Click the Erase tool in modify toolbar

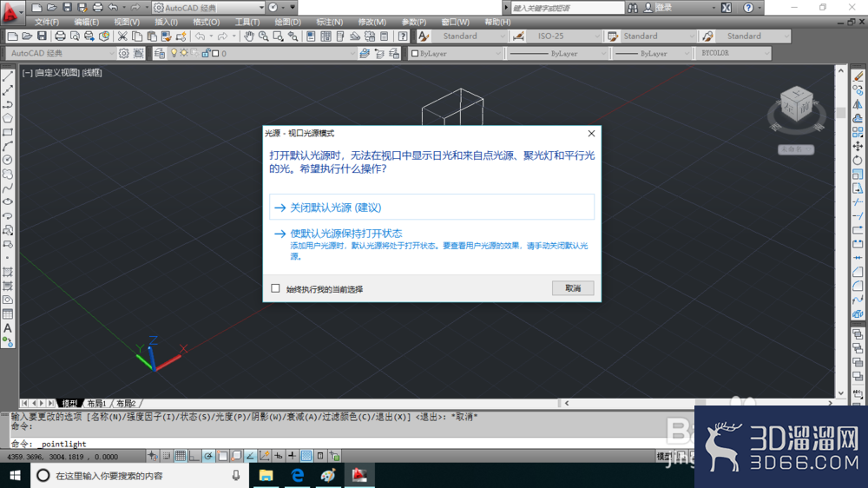858,76
